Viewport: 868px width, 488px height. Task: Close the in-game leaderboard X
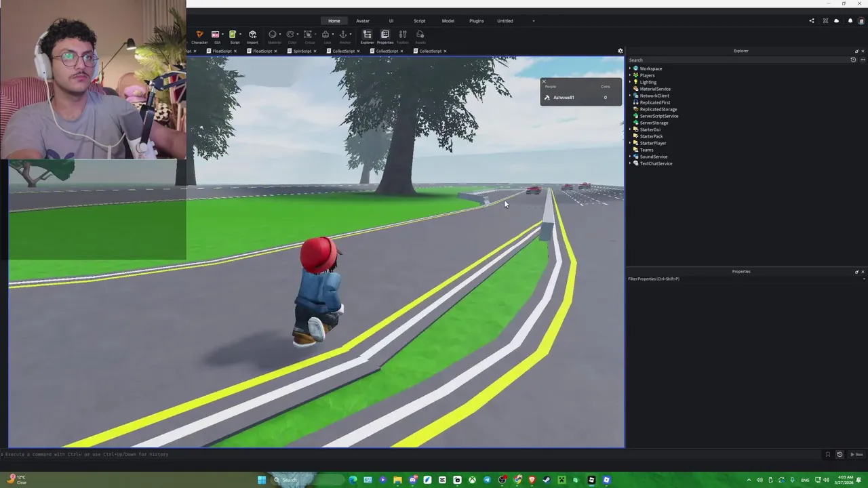click(543, 82)
